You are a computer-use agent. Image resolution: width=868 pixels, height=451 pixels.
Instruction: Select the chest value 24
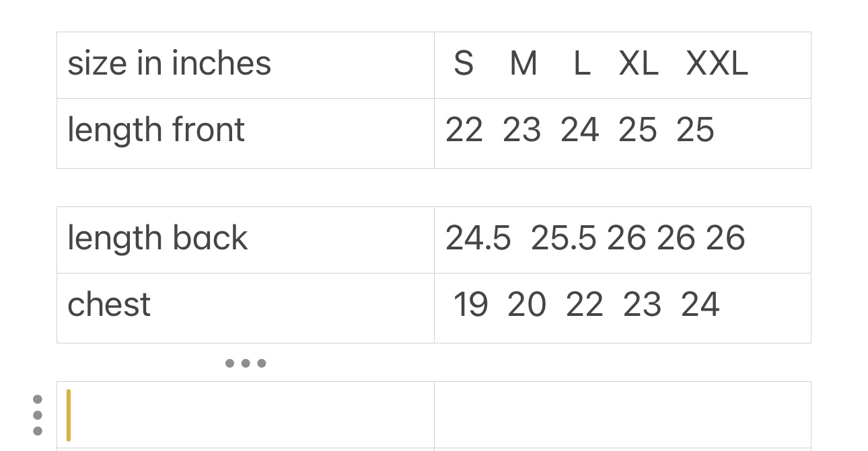click(700, 305)
